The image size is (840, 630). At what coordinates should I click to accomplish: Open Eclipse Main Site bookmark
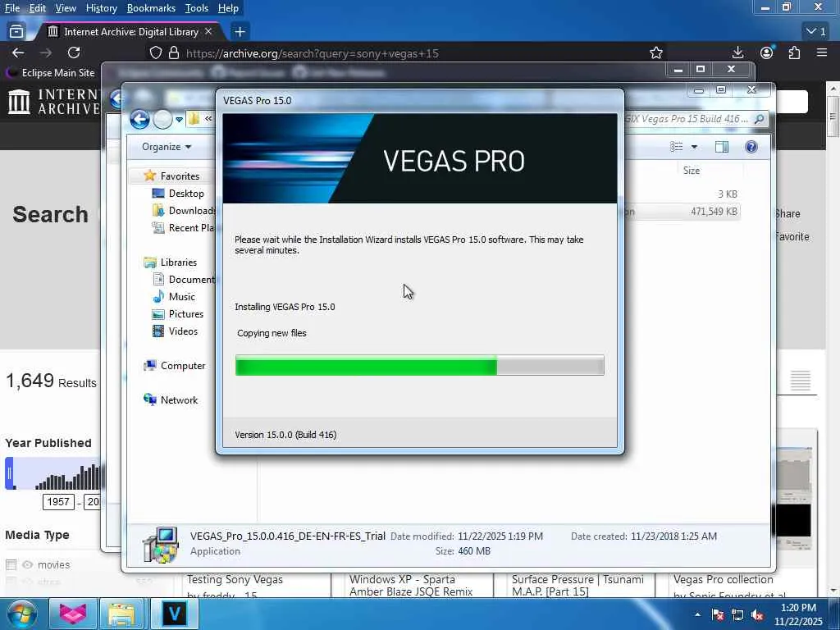(51, 72)
